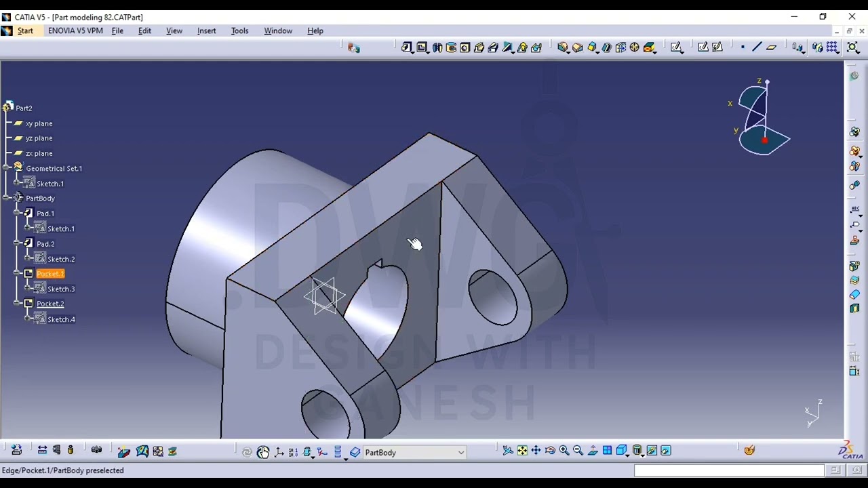
Task: Open the File menu
Action: point(117,30)
